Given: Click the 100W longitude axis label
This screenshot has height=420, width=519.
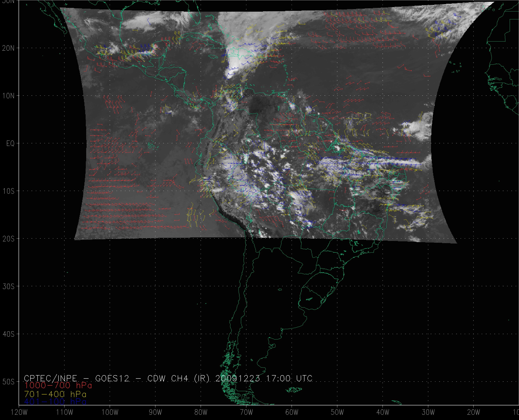Looking at the screenshot, I should tap(110, 412).
